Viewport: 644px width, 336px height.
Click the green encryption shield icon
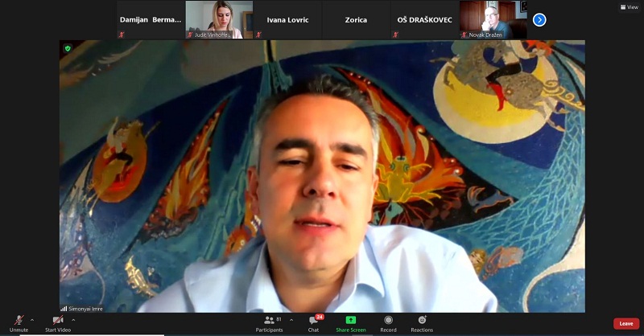coord(68,48)
